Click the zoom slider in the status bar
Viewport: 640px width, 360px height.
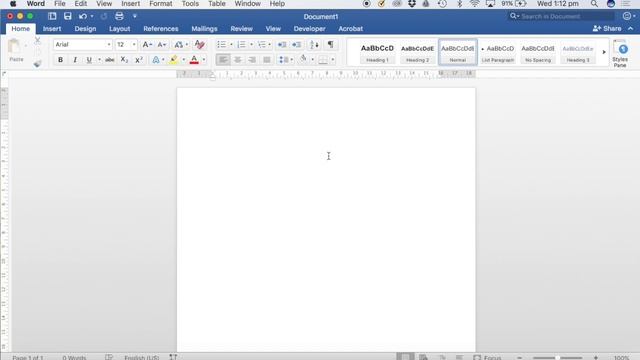coord(558,358)
